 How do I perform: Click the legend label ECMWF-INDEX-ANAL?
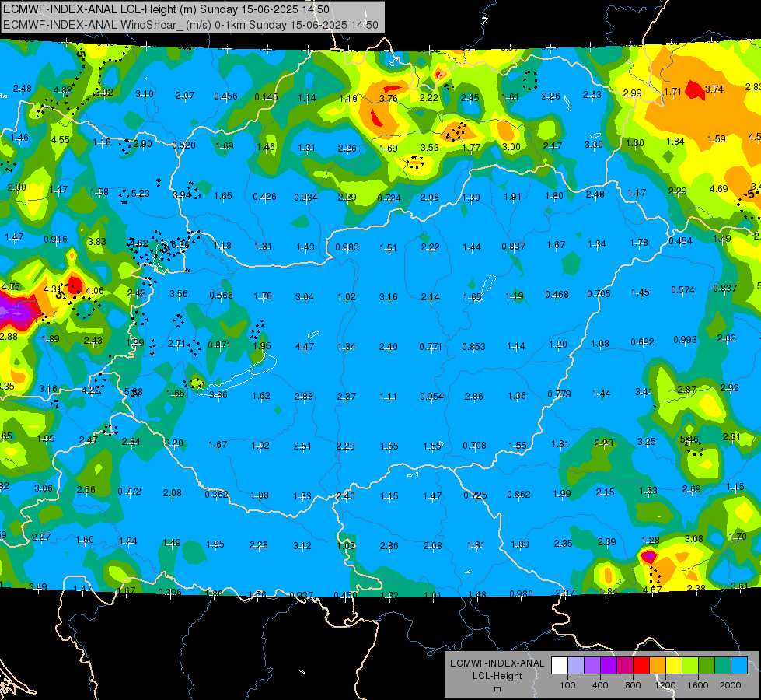click(497, 663)
